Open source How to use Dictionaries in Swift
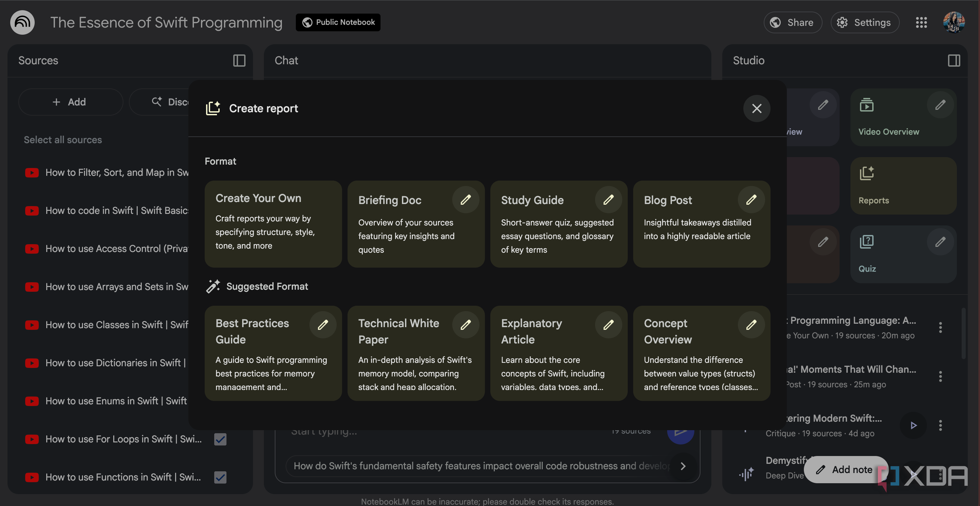980x506 pixels. [x=116, y=363]
